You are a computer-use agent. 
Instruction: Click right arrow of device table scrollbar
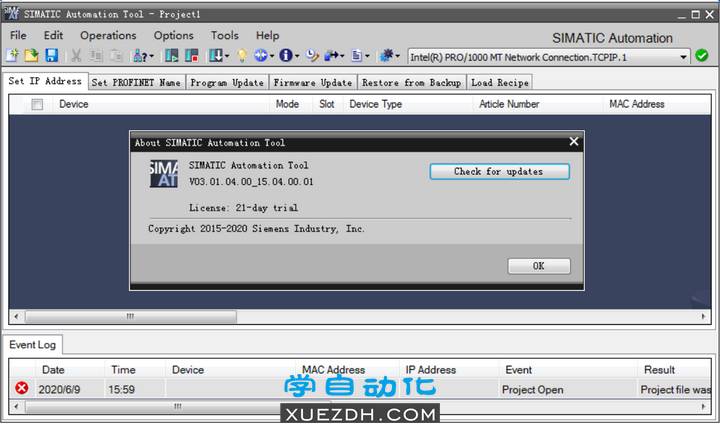click(x=703, y=317)
